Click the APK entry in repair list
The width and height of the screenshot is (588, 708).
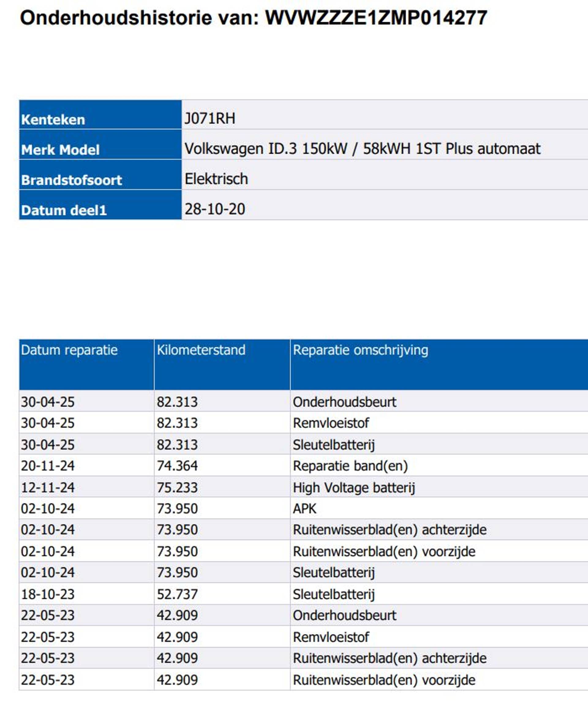pyautogui.click(x=304, y=508)
